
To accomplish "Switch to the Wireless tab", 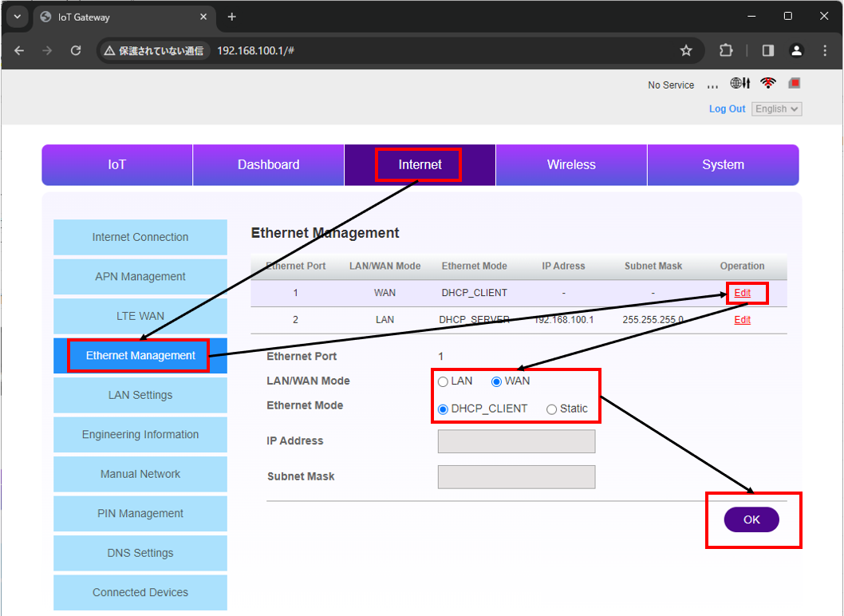I will click(x=571, y=165).
